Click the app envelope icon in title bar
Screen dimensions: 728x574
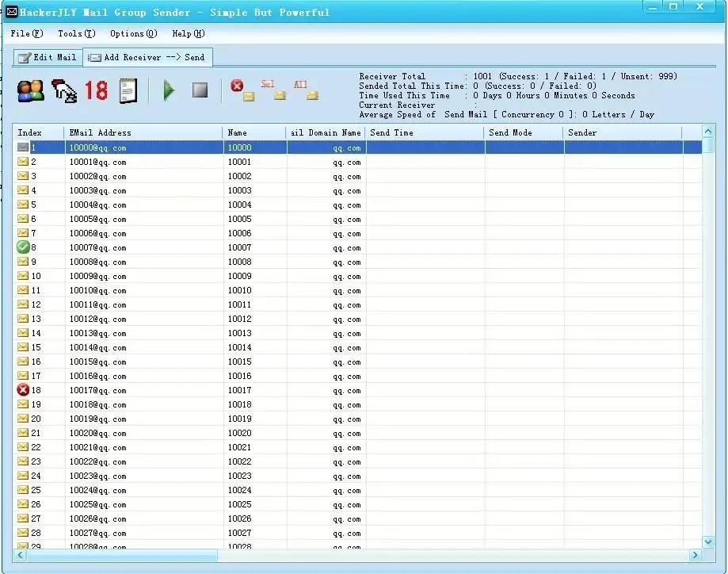(x=12, y=12)
